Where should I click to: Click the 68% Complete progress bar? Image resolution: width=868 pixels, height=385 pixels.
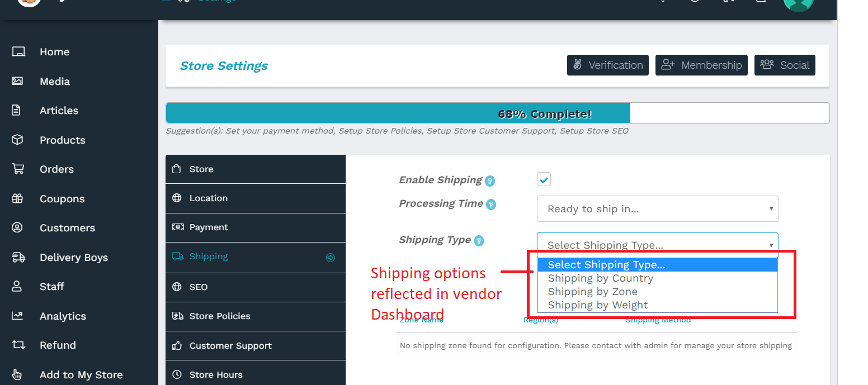(x=498, y=113)
